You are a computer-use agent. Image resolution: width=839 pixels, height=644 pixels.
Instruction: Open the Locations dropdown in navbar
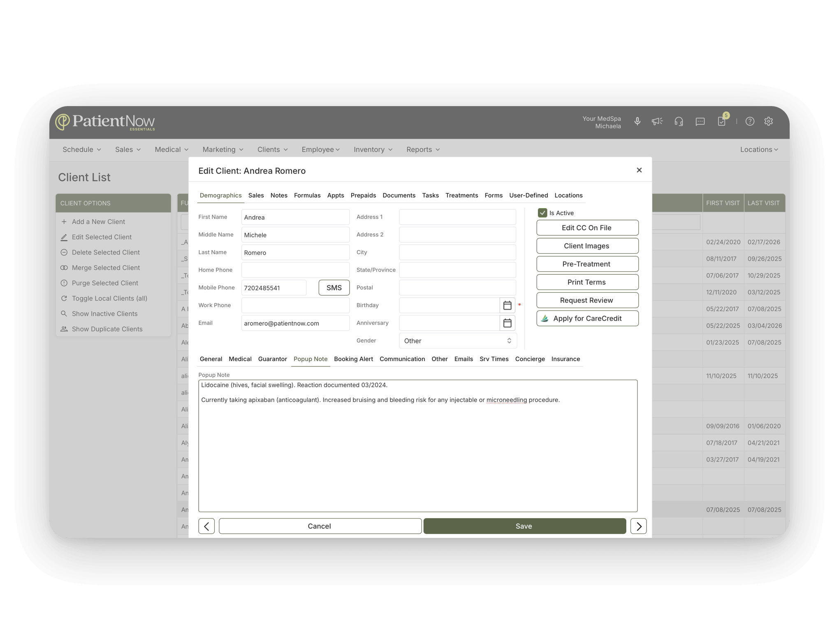point(759,149)
